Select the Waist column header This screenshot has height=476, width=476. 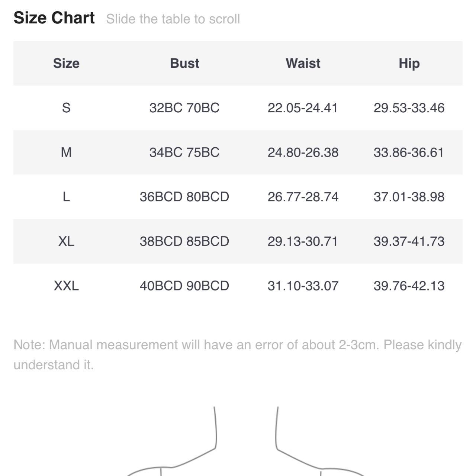pos(303,63)
